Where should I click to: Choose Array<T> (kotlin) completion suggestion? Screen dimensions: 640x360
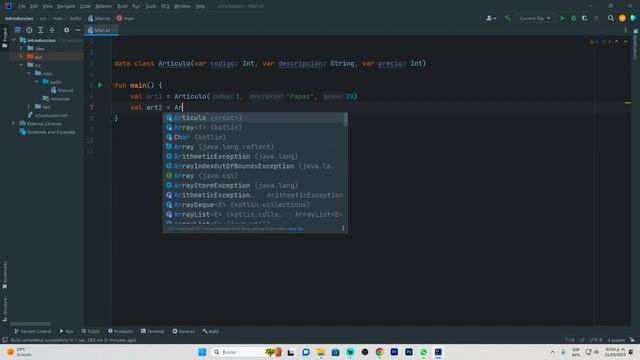pyautogui.click(x=254, y=128)
